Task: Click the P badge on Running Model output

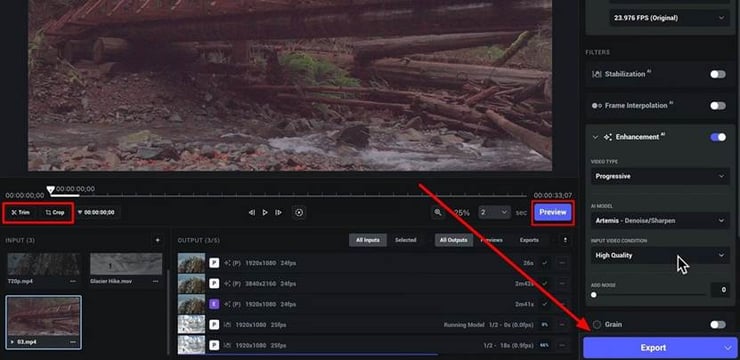Action: click(x=214, y=325)
